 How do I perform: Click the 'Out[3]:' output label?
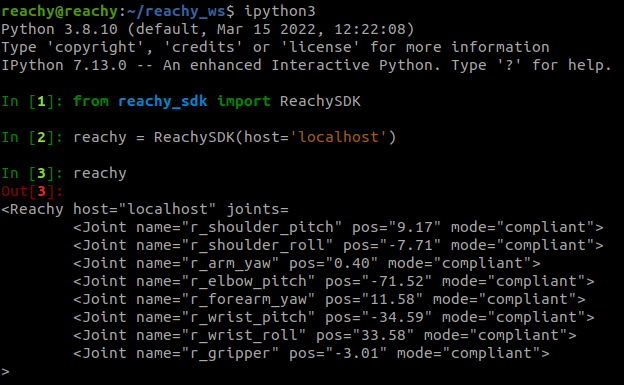click(x=32, y=191)
